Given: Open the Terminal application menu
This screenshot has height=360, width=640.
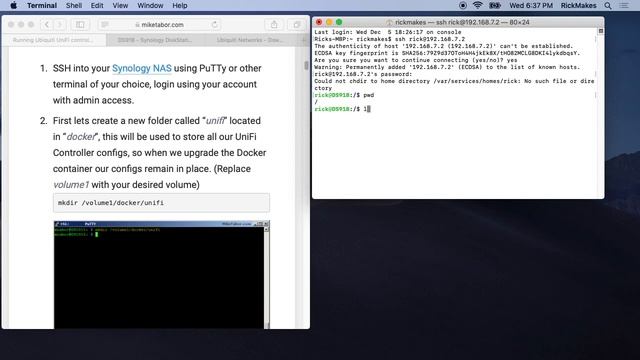Looking at the screenshot, I should click(42, 6).
